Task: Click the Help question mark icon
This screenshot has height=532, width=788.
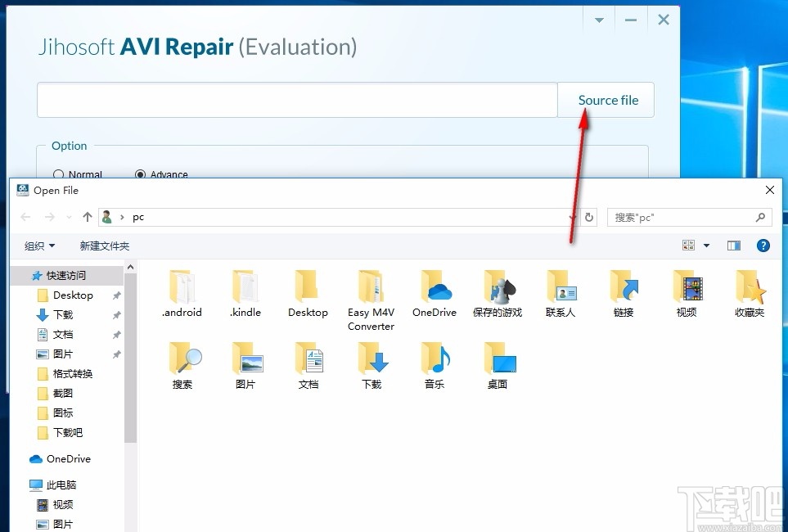Action: click(763, 245)
